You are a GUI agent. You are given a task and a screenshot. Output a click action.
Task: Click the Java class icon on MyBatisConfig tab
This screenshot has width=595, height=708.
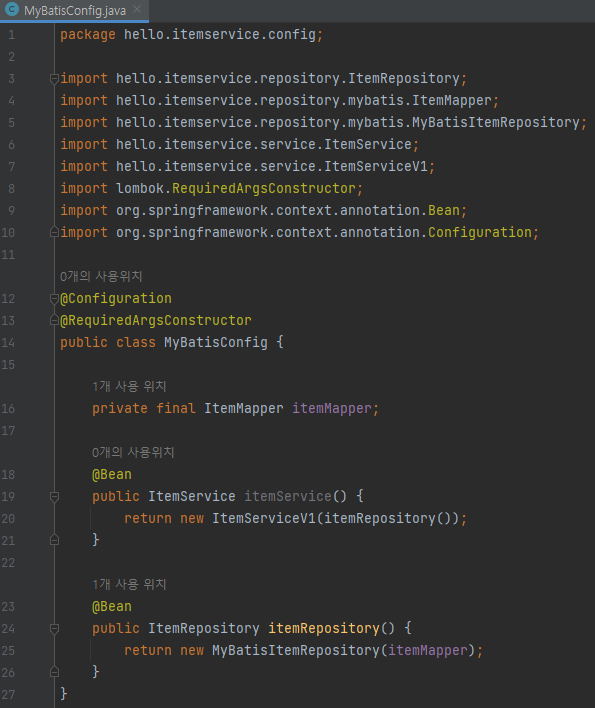pos(11,10)
